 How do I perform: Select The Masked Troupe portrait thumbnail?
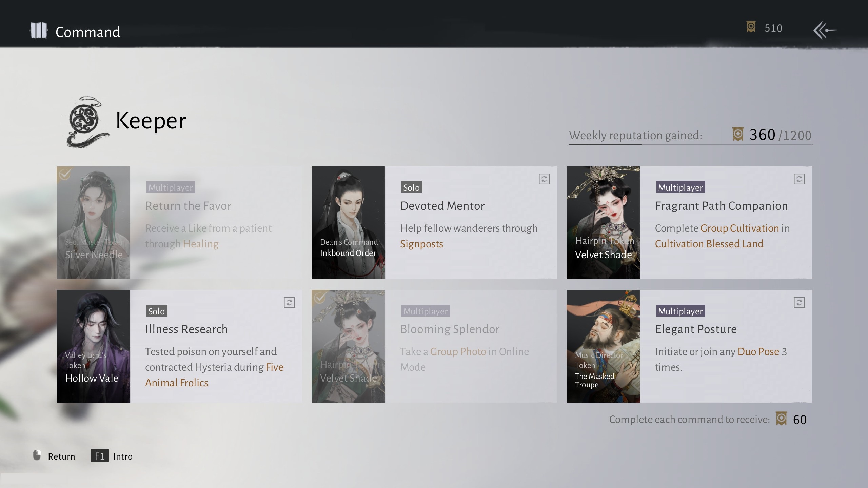(x=603, y=346)
